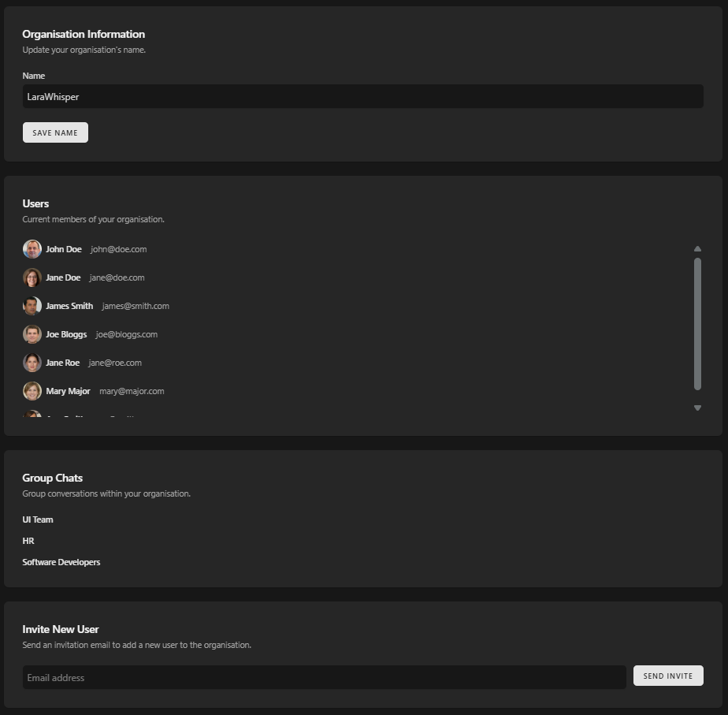Click the users list scroll up arrow
Viewport: 728px width, 715px height.
pyautogui.click(x=697, y=249)
